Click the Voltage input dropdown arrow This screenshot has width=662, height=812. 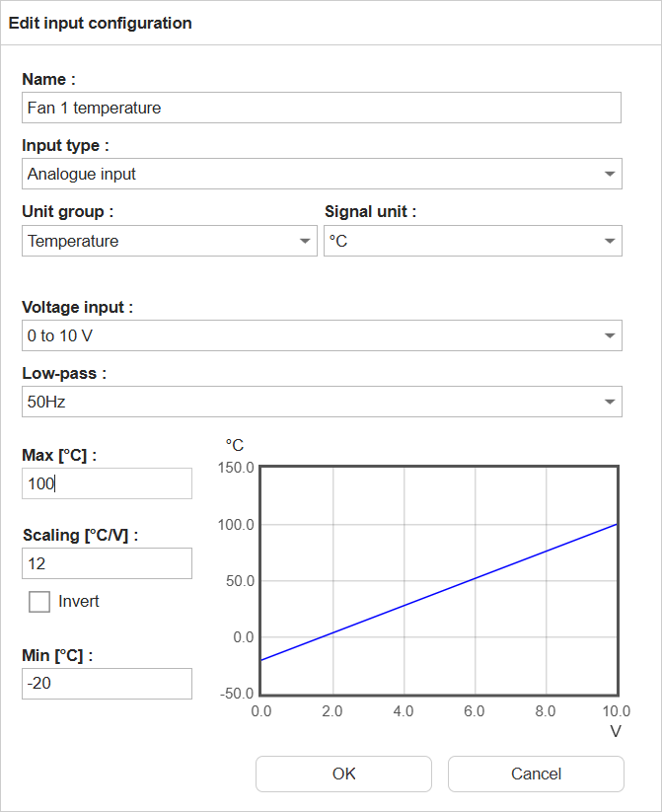609,335
